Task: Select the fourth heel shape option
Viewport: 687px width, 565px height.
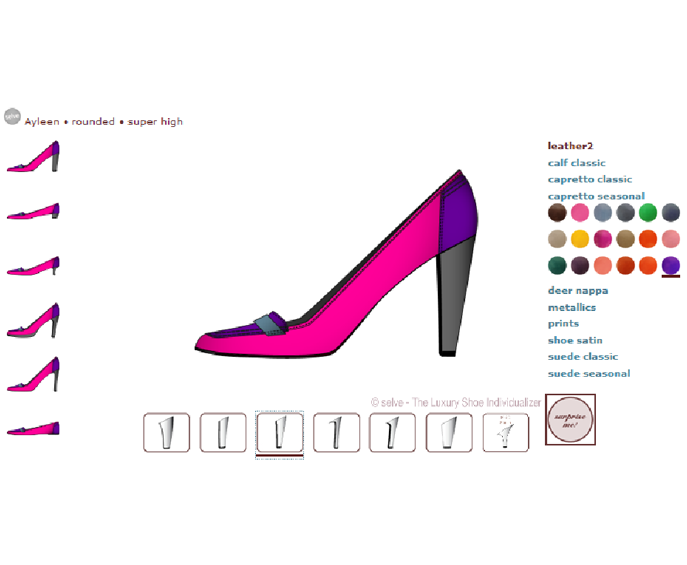Action: [336, 433]
